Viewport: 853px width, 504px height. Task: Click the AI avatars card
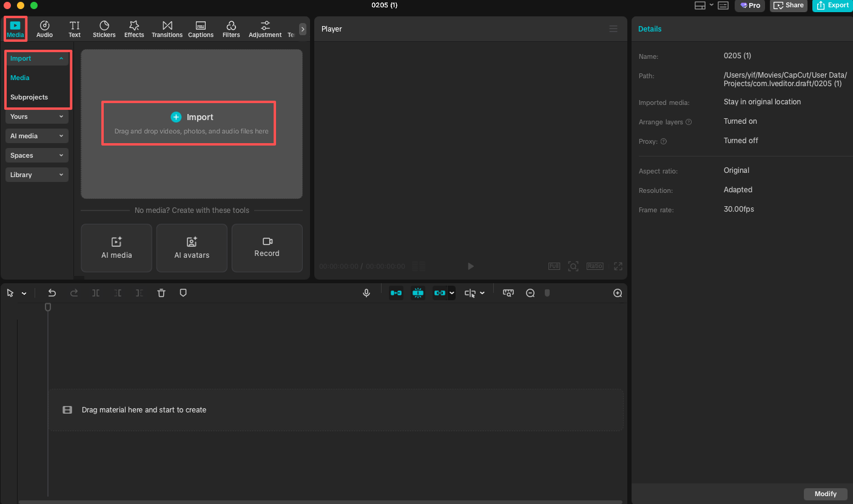(192, 248)
